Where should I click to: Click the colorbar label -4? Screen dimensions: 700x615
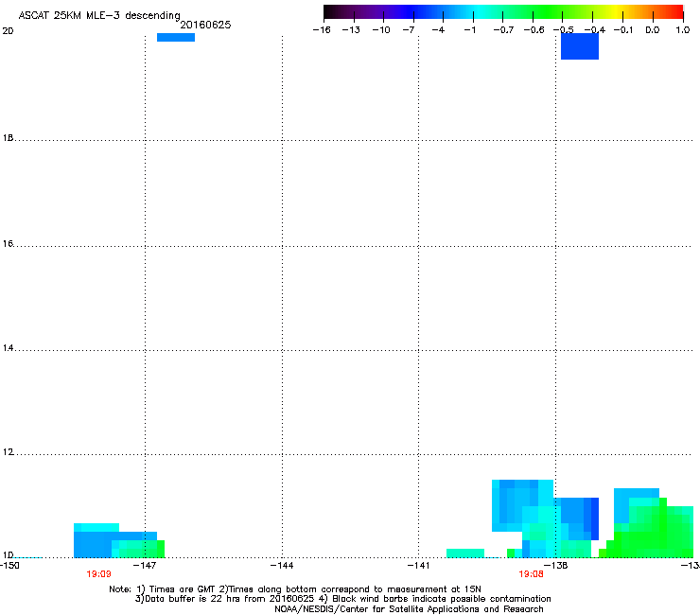point(438,30)
